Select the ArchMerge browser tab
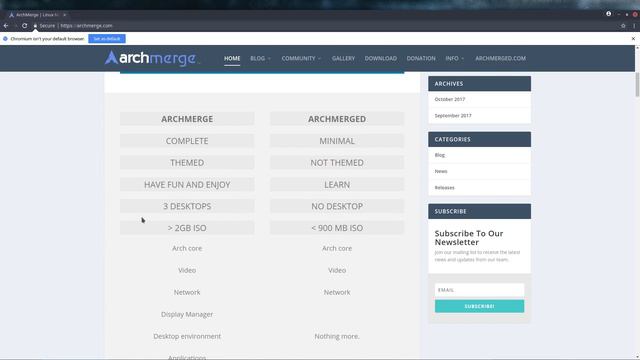The height and width of the screenshot is (360, 640). [x=37, y=15]
